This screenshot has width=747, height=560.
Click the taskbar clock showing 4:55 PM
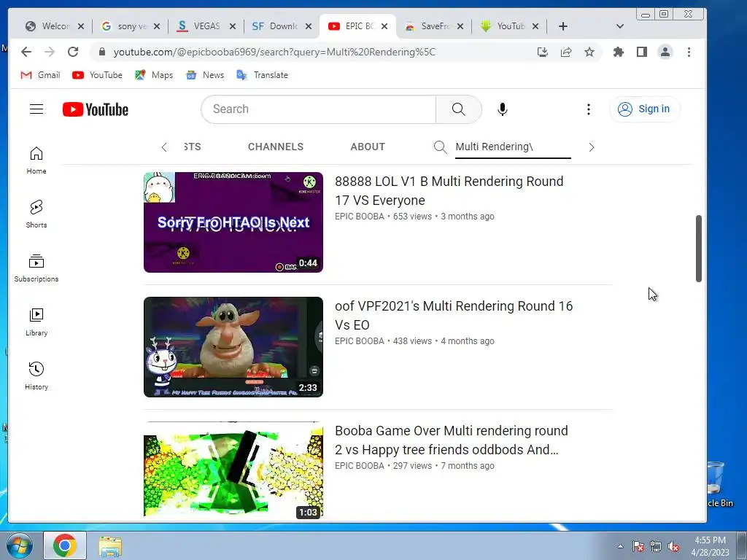(710, 545)
